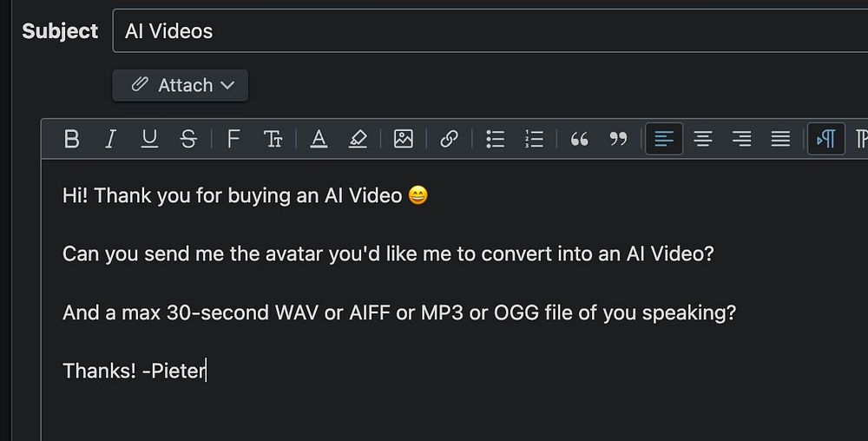
Task: Expand the Attach dropdown
Action: point(181,85)
